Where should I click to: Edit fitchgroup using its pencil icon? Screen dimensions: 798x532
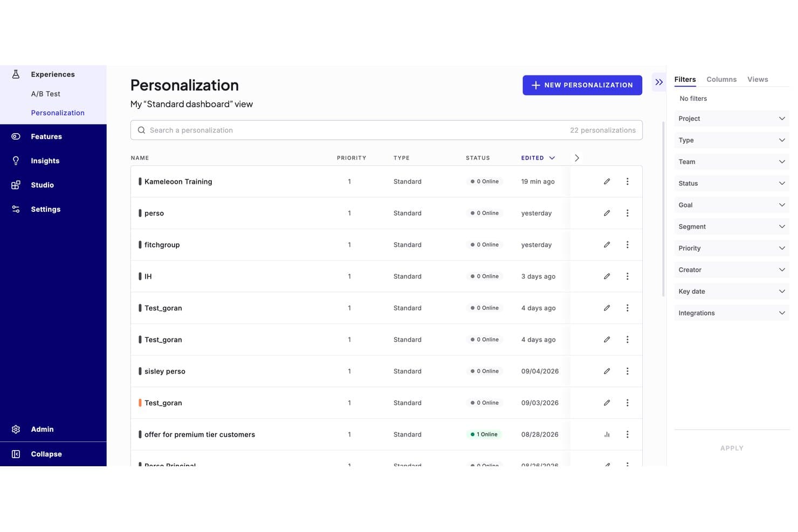click(607, 245)
